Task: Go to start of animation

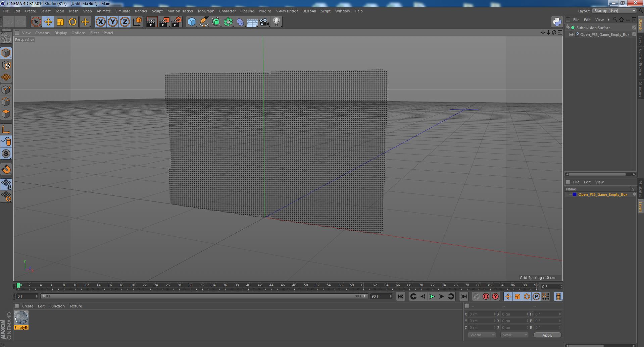Action: (x=401, y=296)
